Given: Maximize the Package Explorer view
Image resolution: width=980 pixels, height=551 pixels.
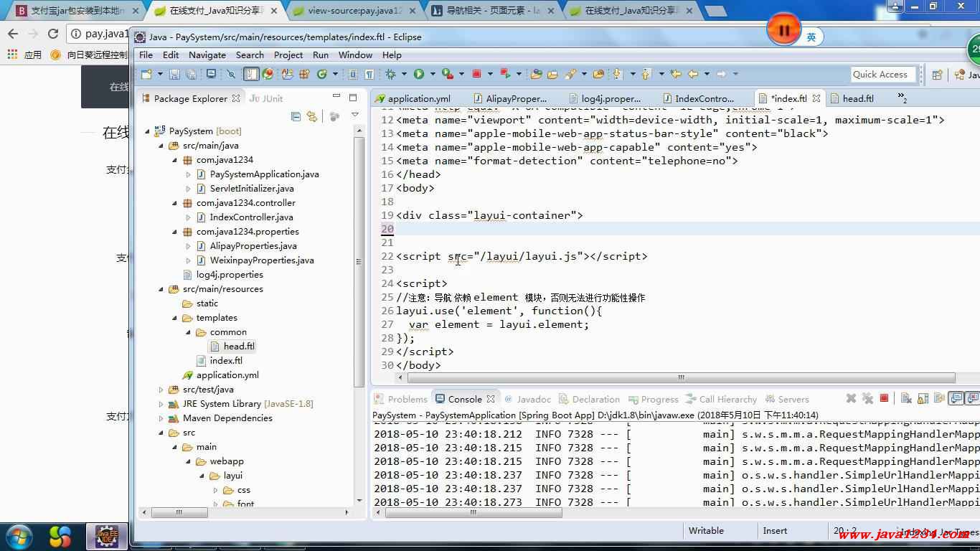Looking at the screenshot, I should click(x=353, y=97).
